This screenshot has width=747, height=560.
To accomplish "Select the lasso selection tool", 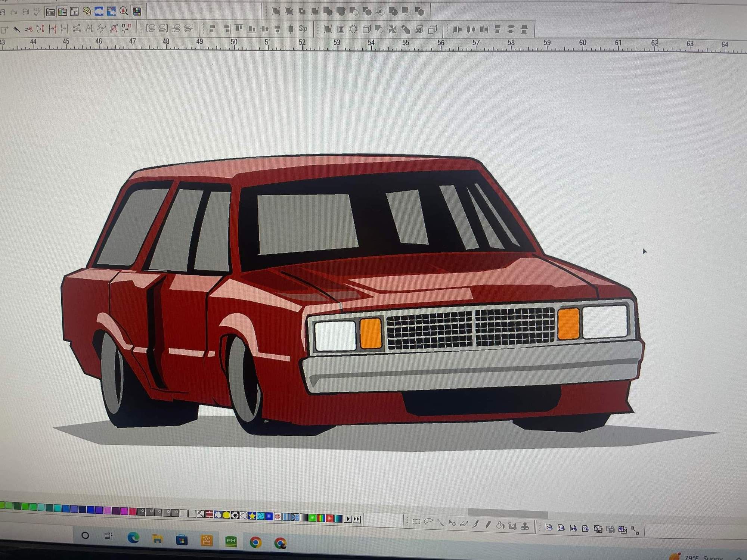I will (x=428, y=522).
